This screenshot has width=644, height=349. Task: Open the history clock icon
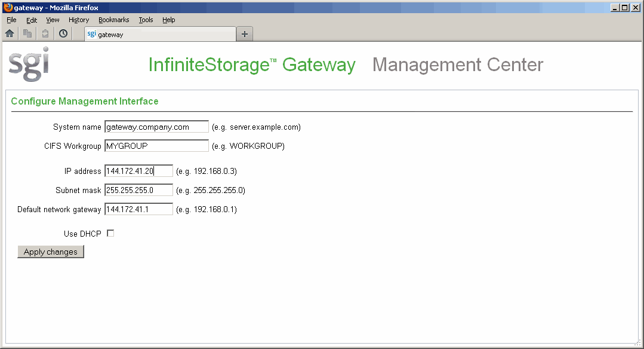click(x=63, y=33)
